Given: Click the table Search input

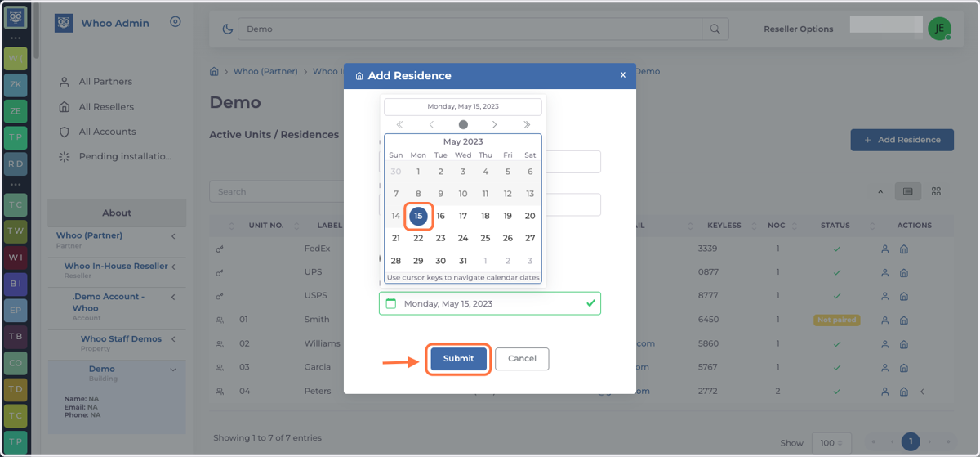Looking at the screenshot, I should pos(278,192).
